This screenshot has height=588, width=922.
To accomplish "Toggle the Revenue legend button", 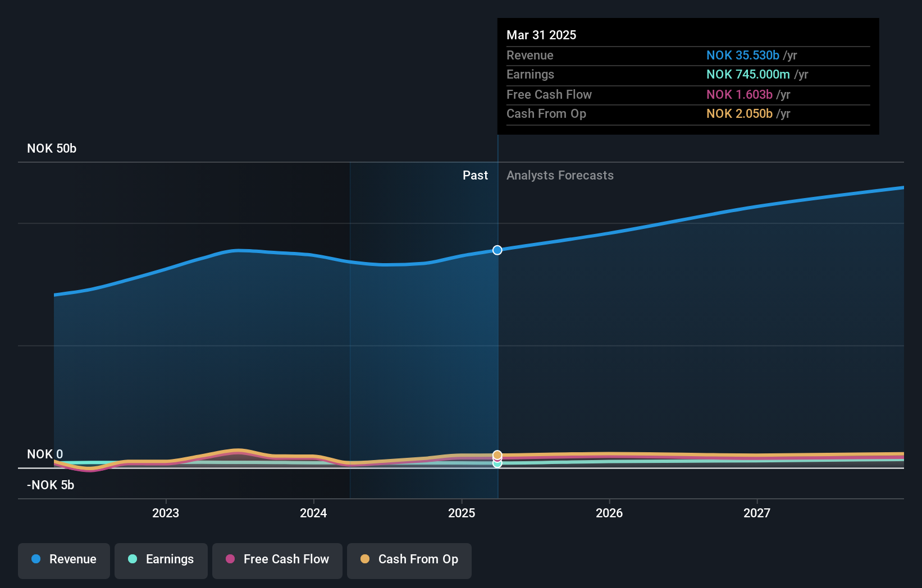I will (x=64, y=561).
